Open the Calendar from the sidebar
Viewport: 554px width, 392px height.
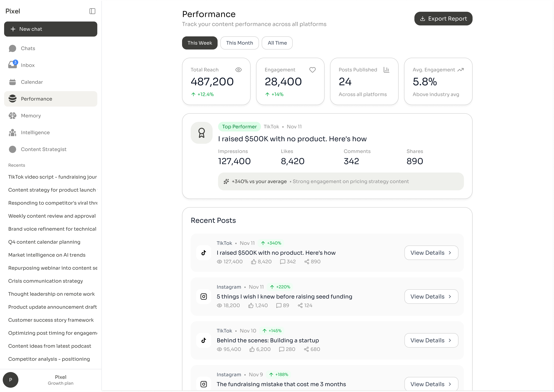click(32, 82)
